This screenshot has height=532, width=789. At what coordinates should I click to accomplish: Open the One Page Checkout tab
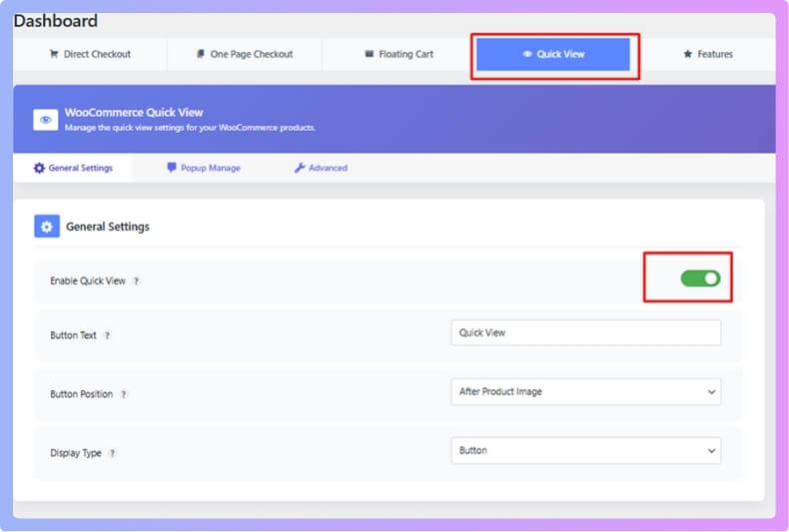[245, 54]
